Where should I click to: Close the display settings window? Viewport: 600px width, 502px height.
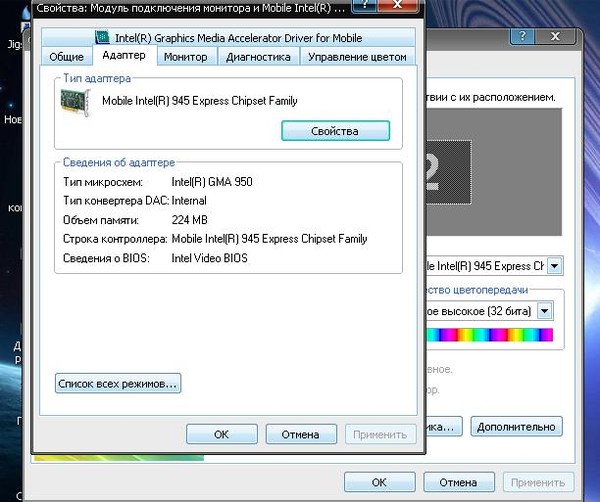[555, 36]
